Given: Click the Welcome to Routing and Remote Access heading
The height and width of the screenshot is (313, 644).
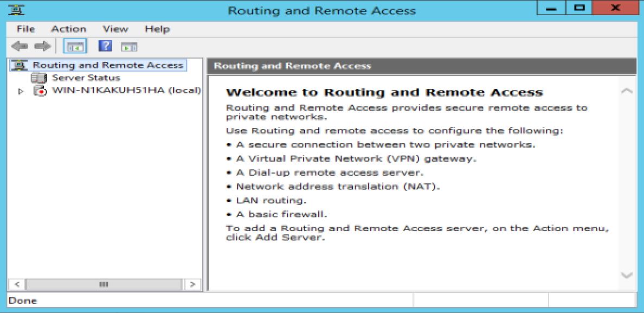Looking at the screenshot, I should pyautogui.click(x=384, y=92).
